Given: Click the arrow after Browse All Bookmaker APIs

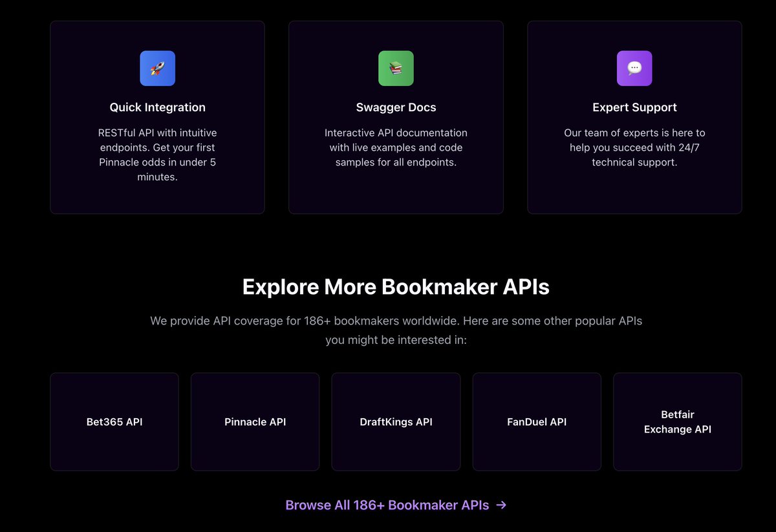Looking at the screenshot, I should tap(501, 505).
